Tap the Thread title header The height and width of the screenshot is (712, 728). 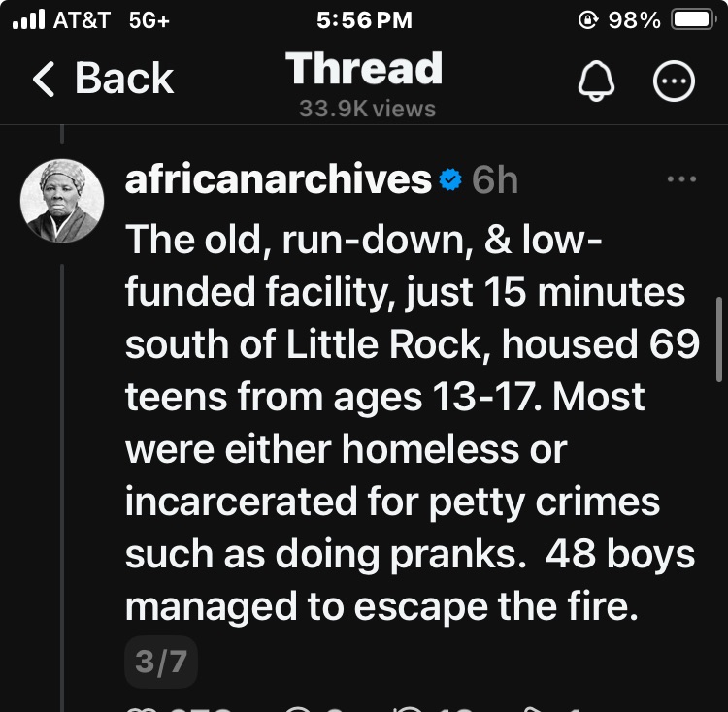click(364, 69)
